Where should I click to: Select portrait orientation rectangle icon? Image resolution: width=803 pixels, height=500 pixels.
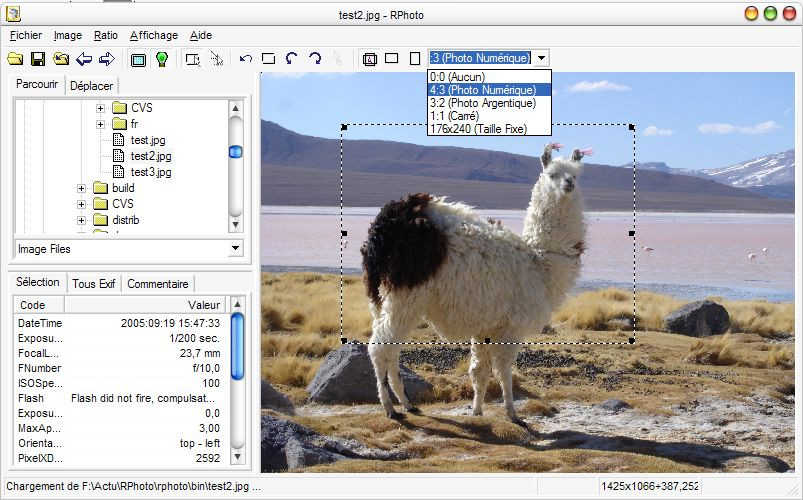(x=415, y=58)
